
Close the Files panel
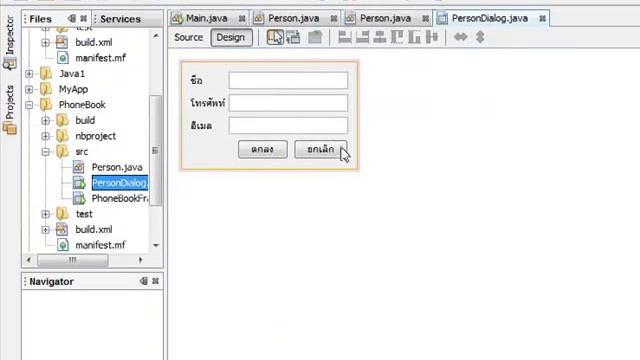(83, 18)
